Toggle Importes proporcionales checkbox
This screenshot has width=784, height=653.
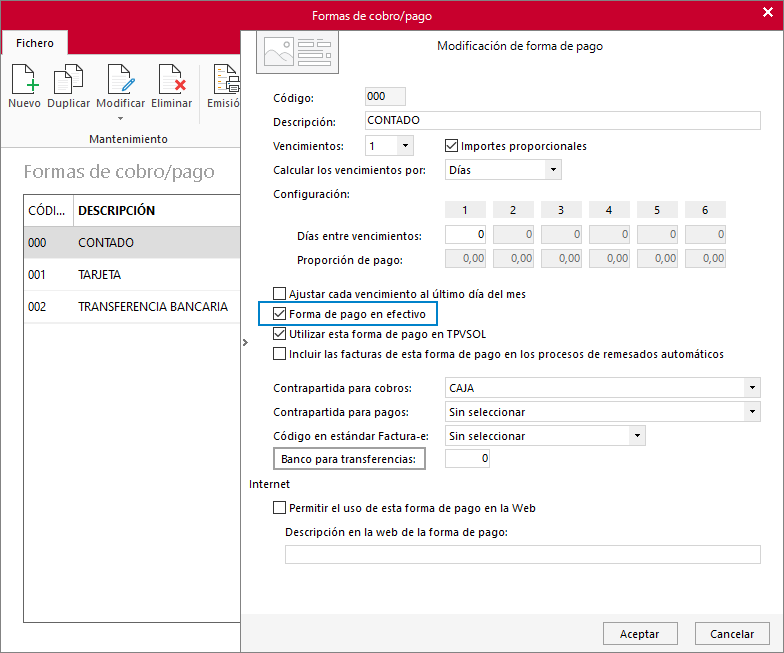point(451,146)
